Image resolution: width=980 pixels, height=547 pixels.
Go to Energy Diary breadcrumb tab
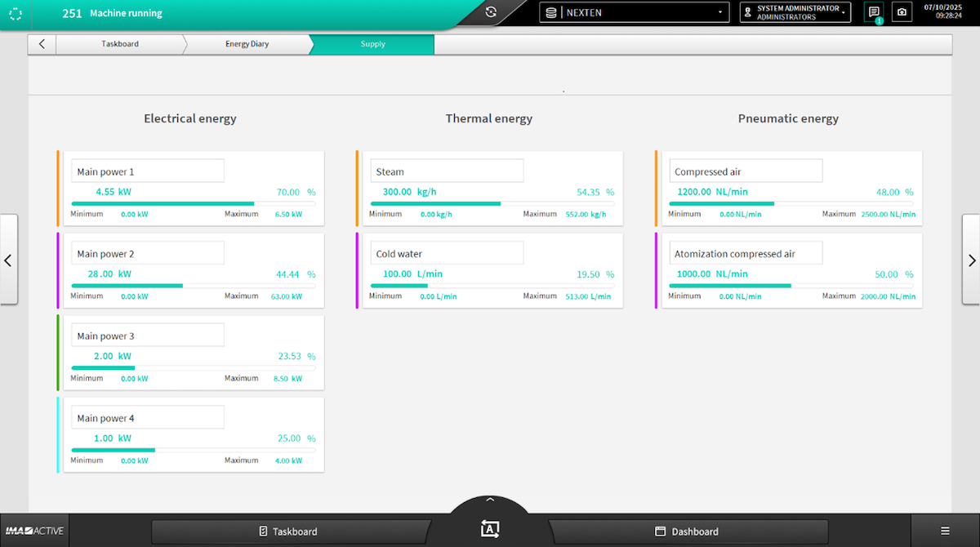[247, 44]
